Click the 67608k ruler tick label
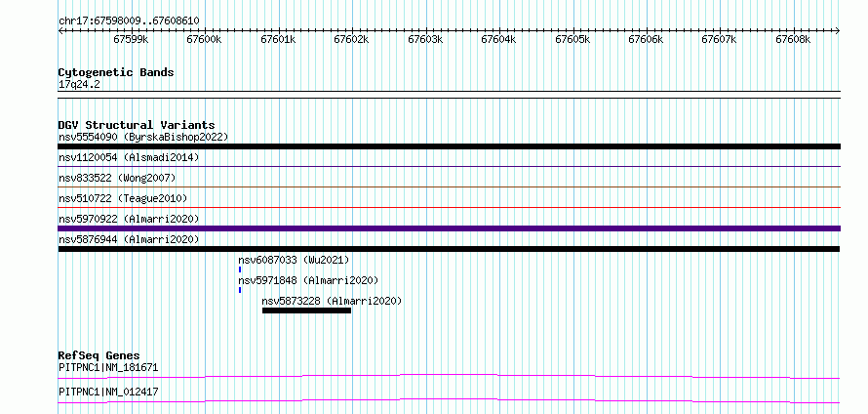This screenshot has height=414, width=868. 793,39
